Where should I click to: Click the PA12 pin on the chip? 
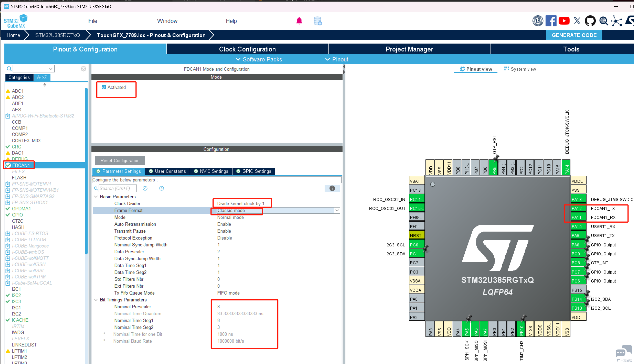click(578, 208)
